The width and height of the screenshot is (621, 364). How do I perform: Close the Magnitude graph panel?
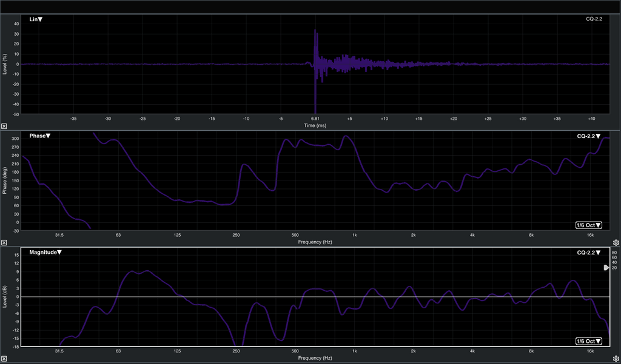pyautogui.click(x=4, y=359)
